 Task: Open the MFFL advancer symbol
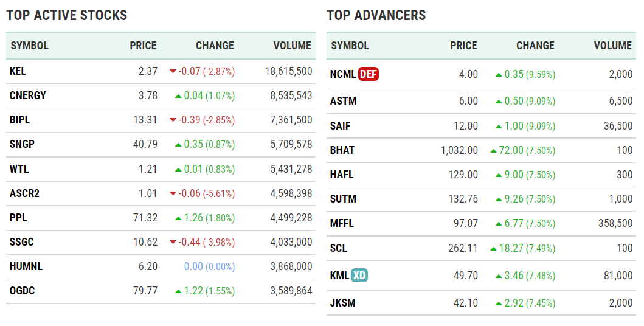click(x=342, y=223)
